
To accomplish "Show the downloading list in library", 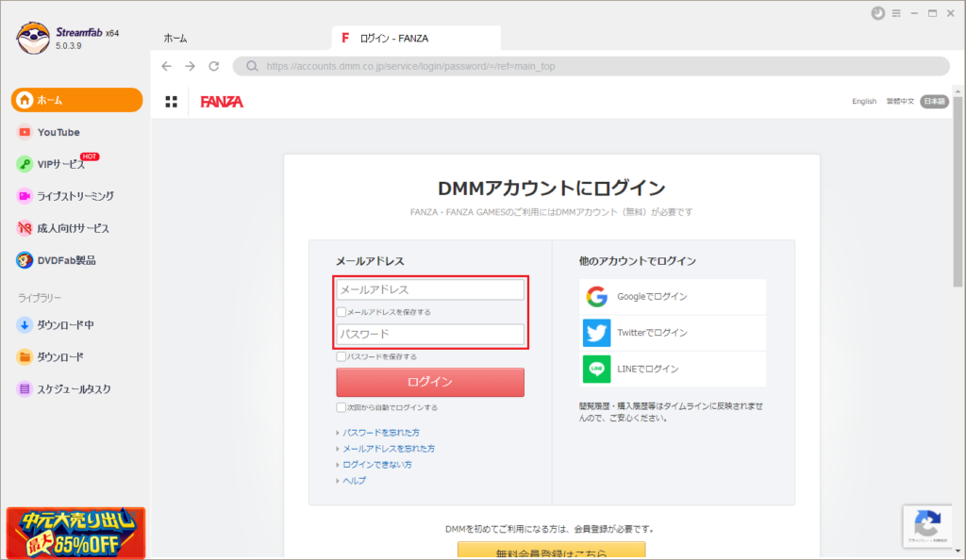I will click(56, 325).
